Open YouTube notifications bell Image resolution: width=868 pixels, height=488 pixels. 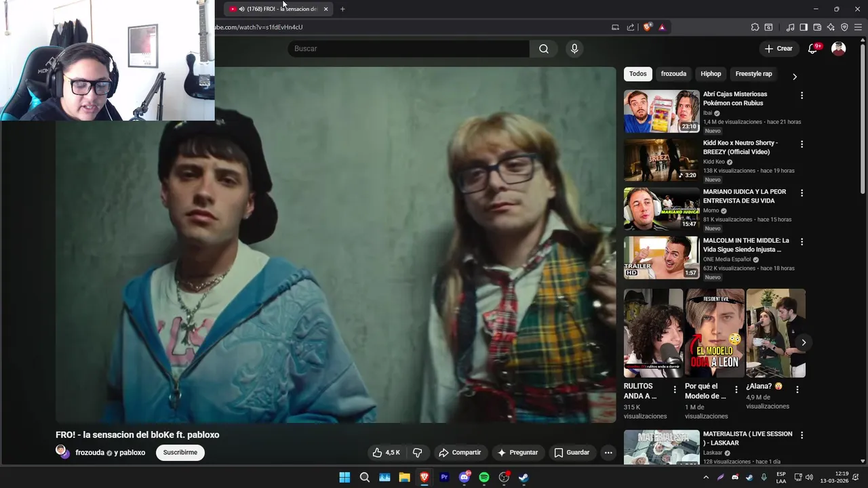click(x=813, y=49)
